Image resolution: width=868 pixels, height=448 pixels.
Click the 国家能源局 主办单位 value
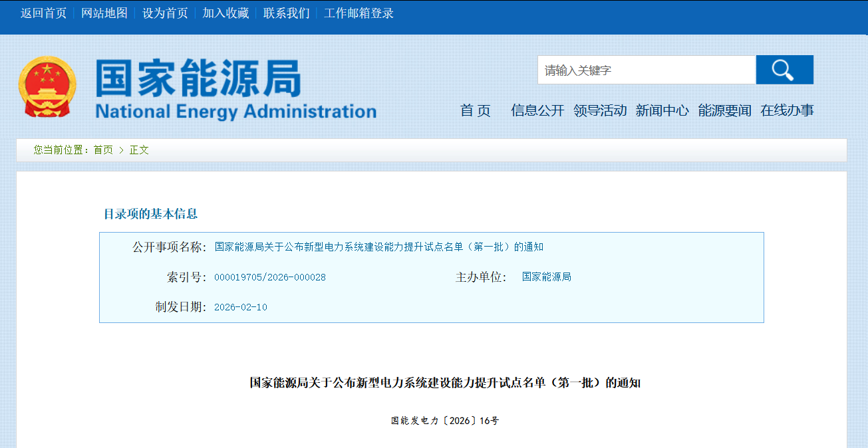point(546,277)
